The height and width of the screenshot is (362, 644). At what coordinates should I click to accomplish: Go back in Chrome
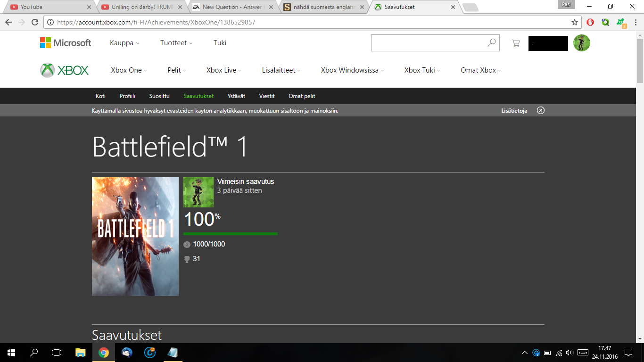click(x=8, y=22)
